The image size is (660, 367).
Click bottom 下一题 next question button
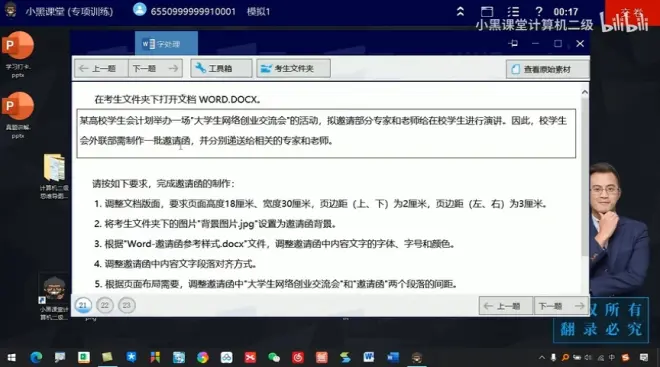point(561,306)
